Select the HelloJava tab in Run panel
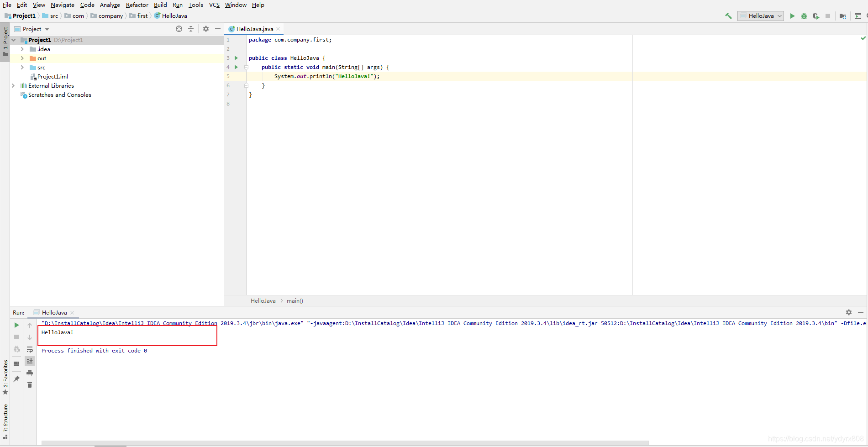Image resolution: width=868 pixels, height=447 pixels. click(54, 313)
